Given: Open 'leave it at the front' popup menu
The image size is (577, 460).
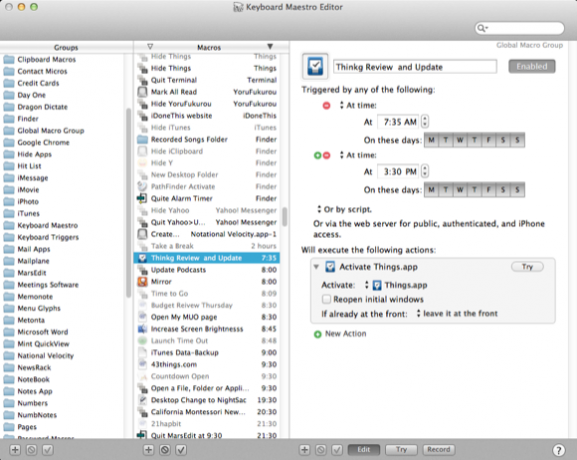Looking at the screenshot, I should point(457,314).
